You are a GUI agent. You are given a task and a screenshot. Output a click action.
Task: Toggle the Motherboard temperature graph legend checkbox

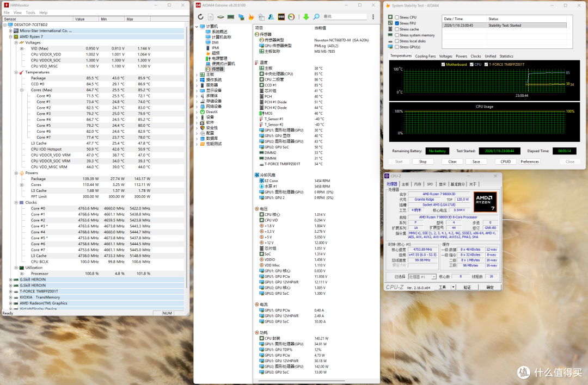click(443, 64)
